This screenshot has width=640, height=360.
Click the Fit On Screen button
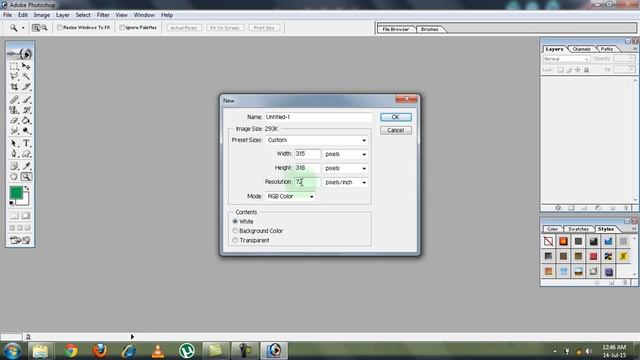click(225, 28)
